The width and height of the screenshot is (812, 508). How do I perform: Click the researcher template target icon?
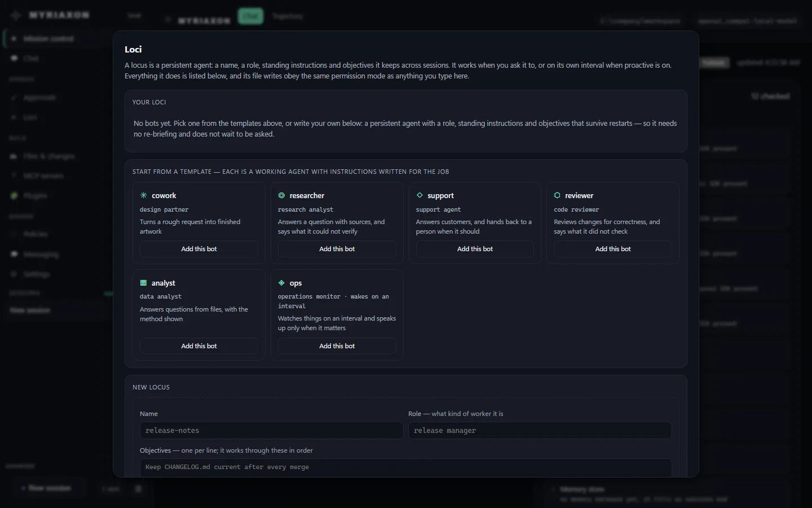(281, 195)
